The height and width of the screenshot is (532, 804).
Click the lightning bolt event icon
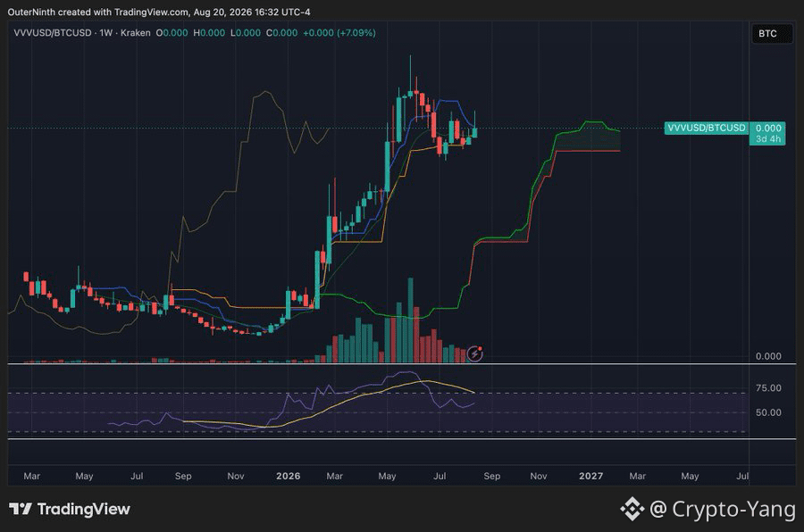(475, 353)
